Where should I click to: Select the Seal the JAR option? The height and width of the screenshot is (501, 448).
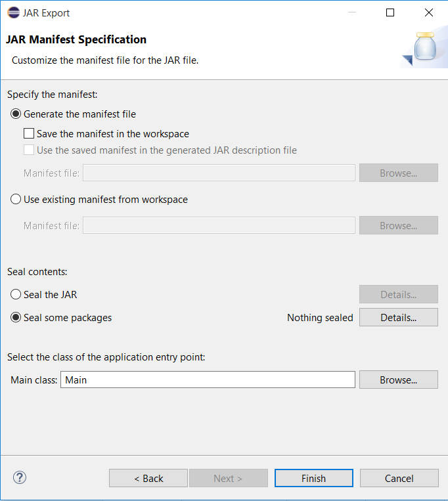16,294
